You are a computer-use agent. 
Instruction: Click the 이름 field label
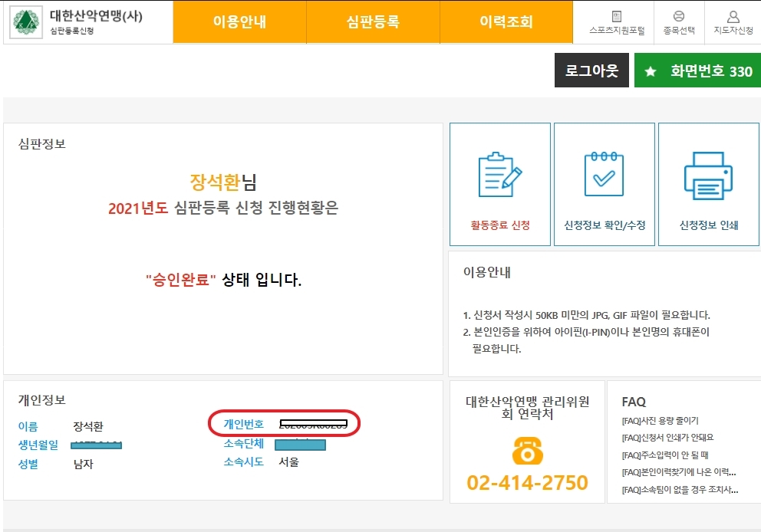point(28,426)
